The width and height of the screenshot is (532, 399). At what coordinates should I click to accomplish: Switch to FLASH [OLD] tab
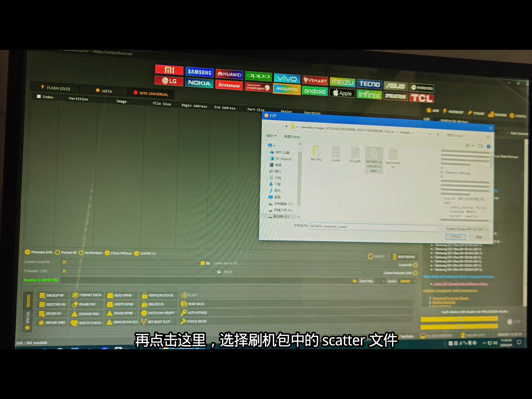coord(55,88)
